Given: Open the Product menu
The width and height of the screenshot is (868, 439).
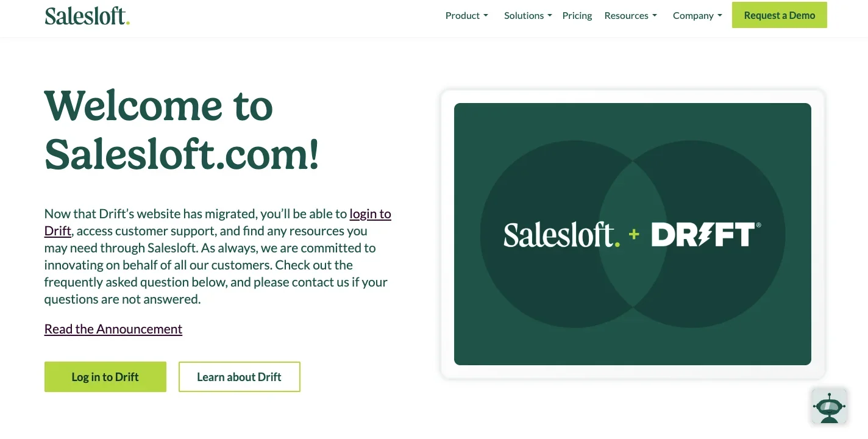Looking at the screenshot, I should pyautogui.click(x=467, y=16).
